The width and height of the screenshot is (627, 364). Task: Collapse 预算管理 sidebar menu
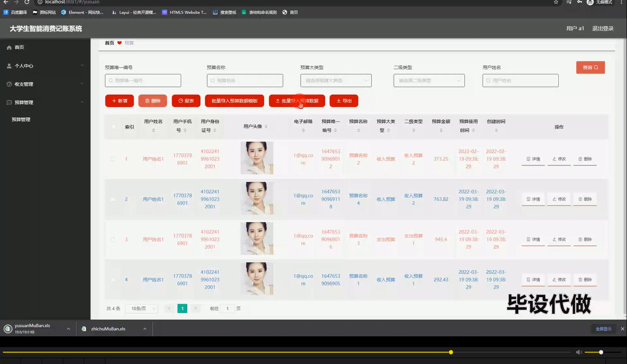pos(45,102)
